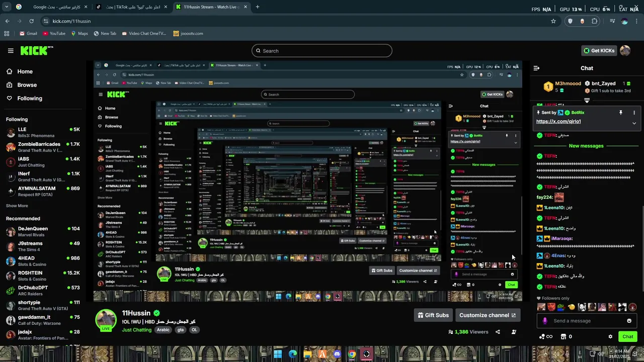Open the Just Chatting category link
Screen dimensions: 644x362
[x=136, y=330]
